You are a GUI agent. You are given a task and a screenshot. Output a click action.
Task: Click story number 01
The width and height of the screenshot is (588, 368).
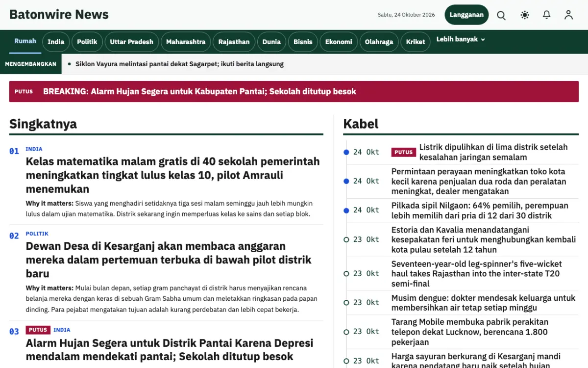coord(14,151)
